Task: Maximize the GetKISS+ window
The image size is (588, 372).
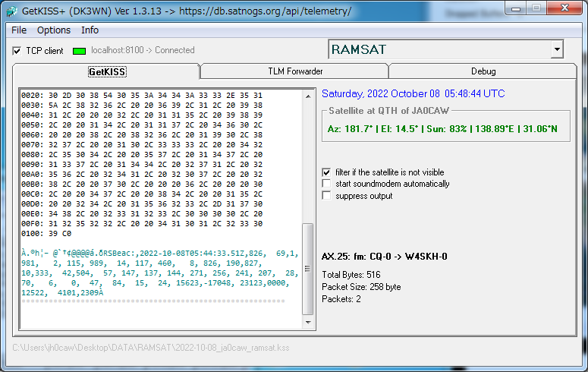Action: point(536,8)
